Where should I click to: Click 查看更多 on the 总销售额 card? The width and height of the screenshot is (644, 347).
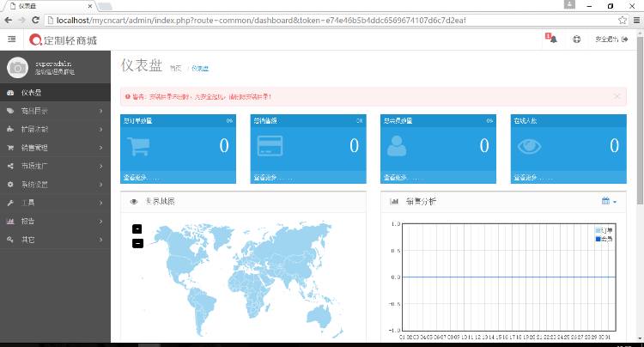(273, 178)
